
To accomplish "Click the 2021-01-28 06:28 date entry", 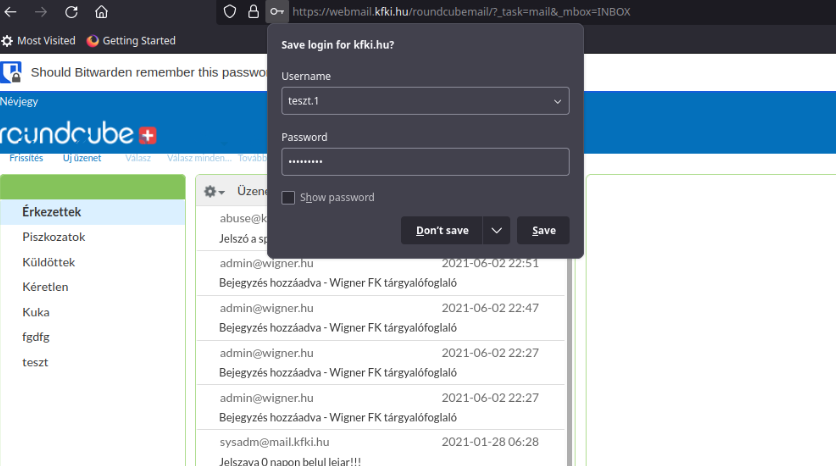I will pos(490,442).
